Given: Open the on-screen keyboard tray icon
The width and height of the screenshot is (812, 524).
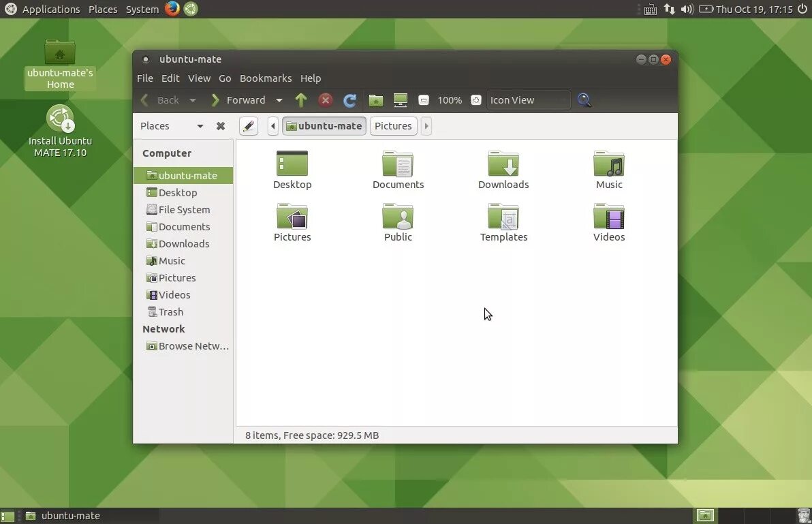Looking at the screenshot, I should 651,10.
